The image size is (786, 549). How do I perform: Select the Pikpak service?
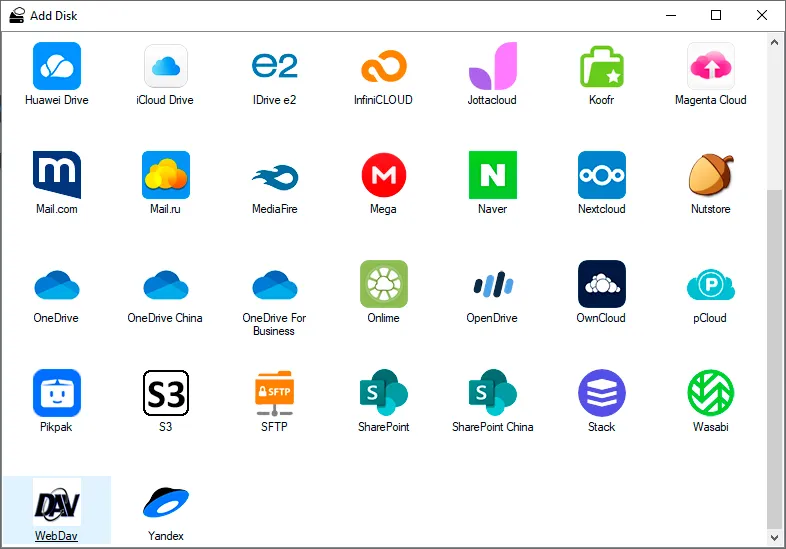tap(57, 393)
